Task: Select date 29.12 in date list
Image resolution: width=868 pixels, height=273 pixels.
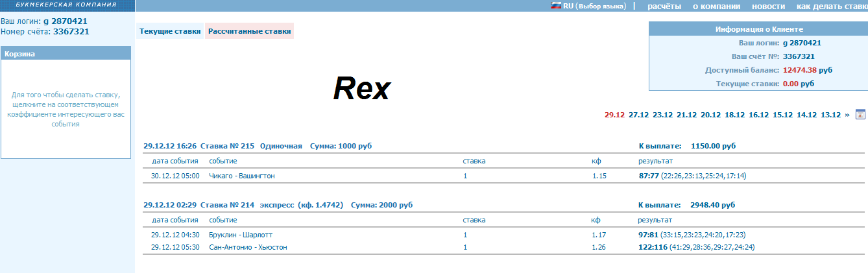Action: (x=614, y=115)
